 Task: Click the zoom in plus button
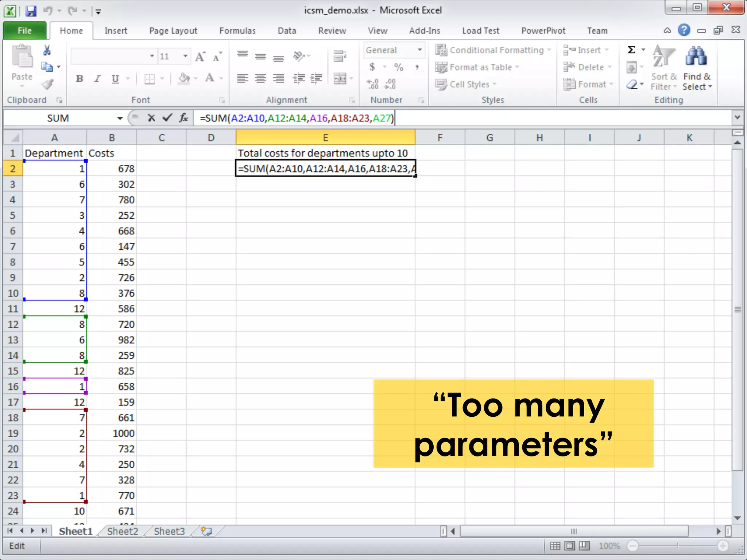723,546
